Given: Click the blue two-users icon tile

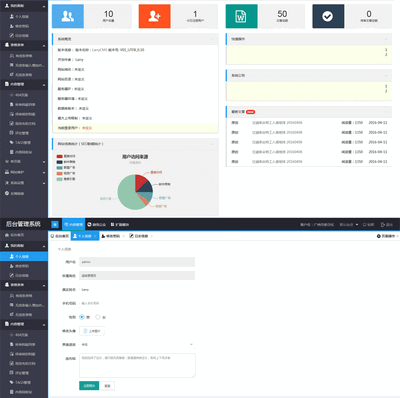Looking at the screenshot, I should pyautogui.click(x=68, y=16).
